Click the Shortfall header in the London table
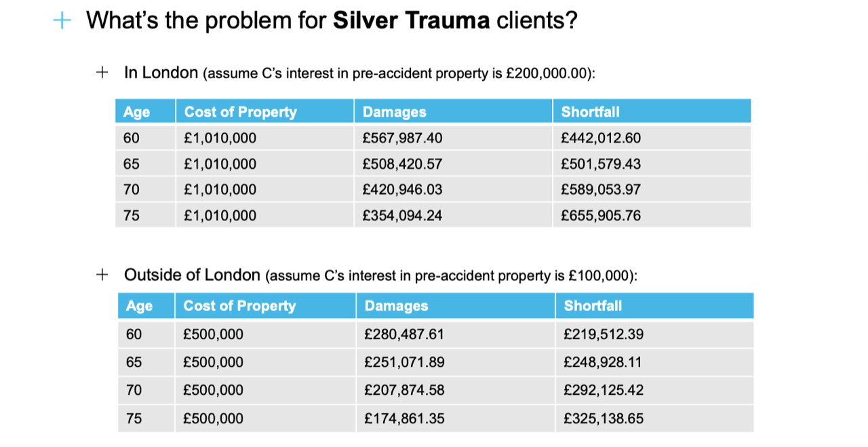This screenshot has width=868, height=447. tap(590, 112)
